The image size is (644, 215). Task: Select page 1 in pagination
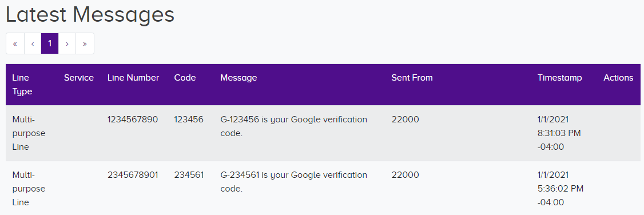click(x=50, y=43)
